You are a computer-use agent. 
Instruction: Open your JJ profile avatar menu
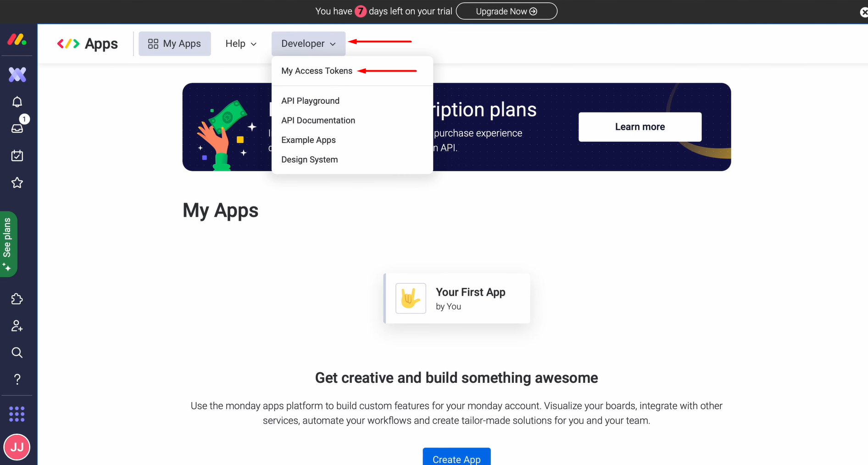[17, 447]
